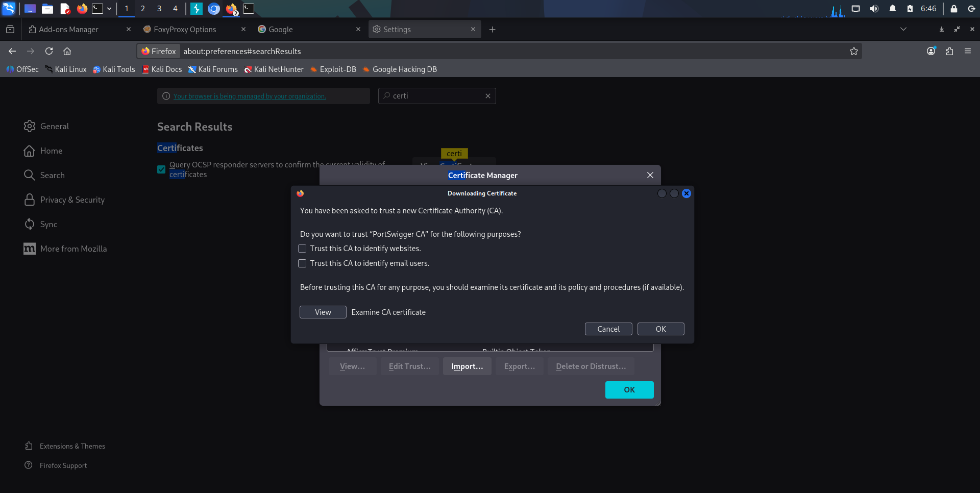Viewport: 980px width, 493px height.
Task: Close the Google tab
Action: [x=358, y=30]
